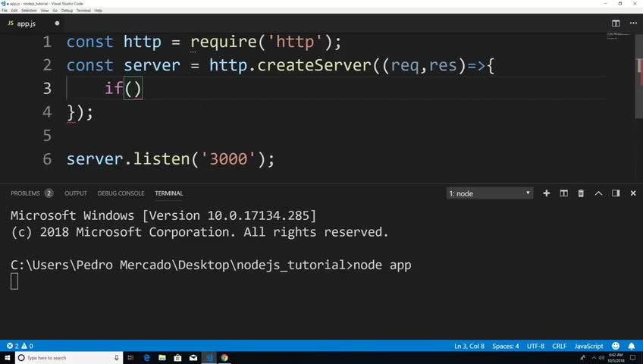This screenshot has height=364, width=643.
Task: Maximize the panel with the chevron-up icon
Action: [x=598, y=193]
